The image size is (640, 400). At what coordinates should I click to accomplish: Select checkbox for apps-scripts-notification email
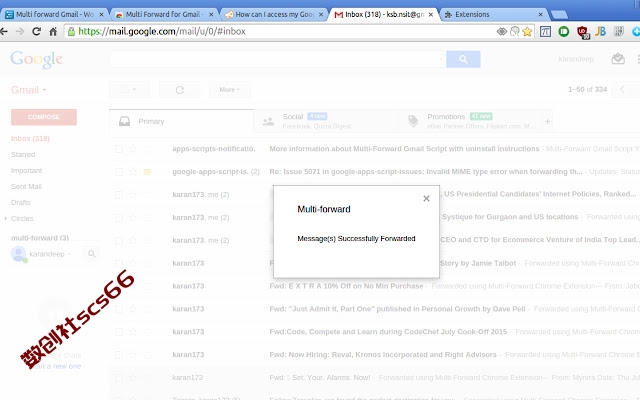click(x=119, y=149)
